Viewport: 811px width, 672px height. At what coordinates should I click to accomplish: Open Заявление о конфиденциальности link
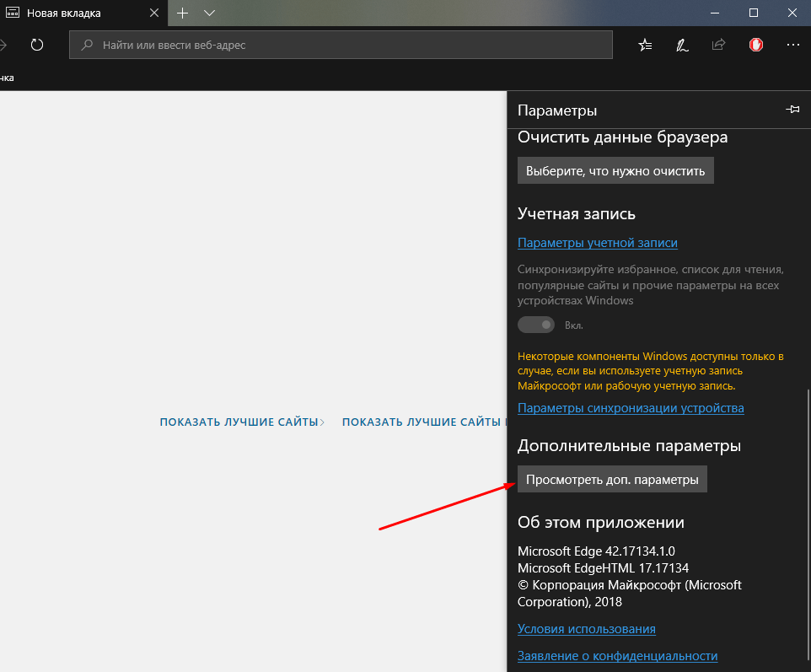pyautogui.click(x=618, y=656)
